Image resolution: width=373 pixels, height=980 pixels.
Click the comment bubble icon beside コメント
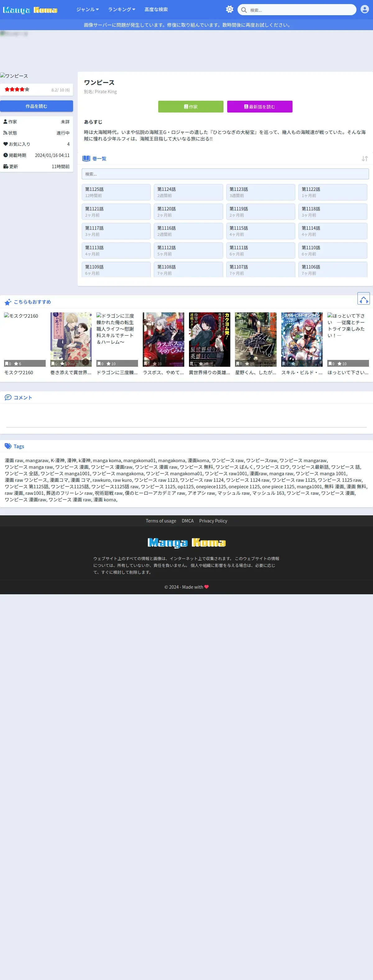point(8,398)
